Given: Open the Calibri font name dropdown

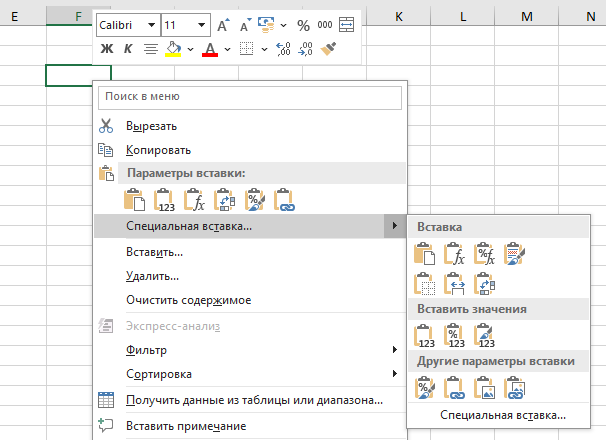Looking at the screenshot, I should click(151, 24).
